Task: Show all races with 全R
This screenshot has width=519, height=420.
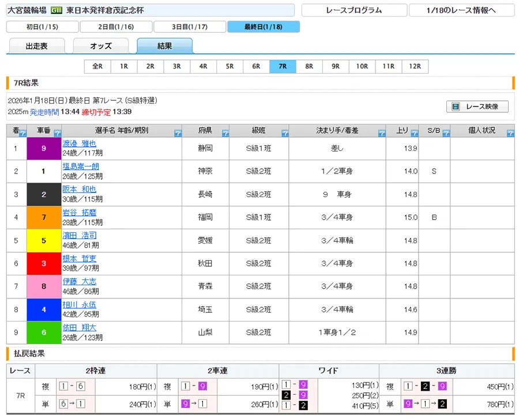Action: pos(97,66)
